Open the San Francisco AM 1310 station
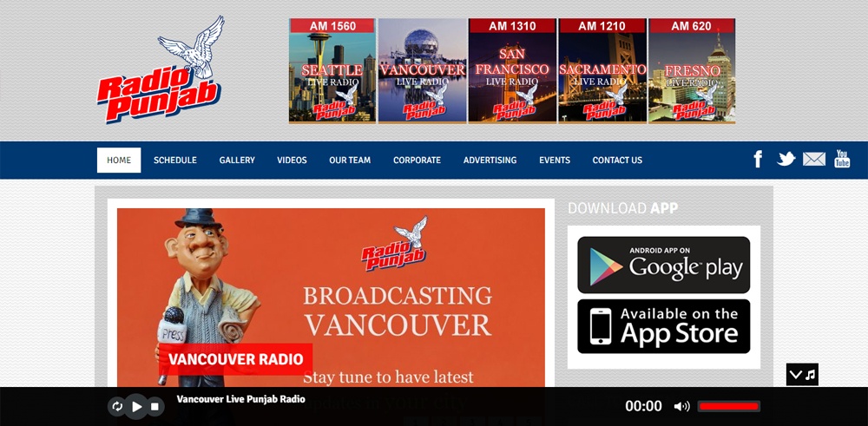The width and height of the screenshot is (868, 426). coord(512,70)
